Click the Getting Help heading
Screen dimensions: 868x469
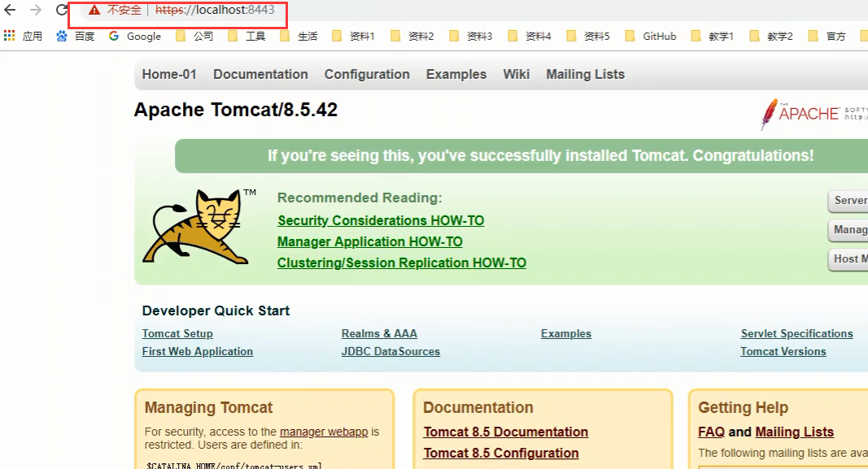(x=743, y=407)
